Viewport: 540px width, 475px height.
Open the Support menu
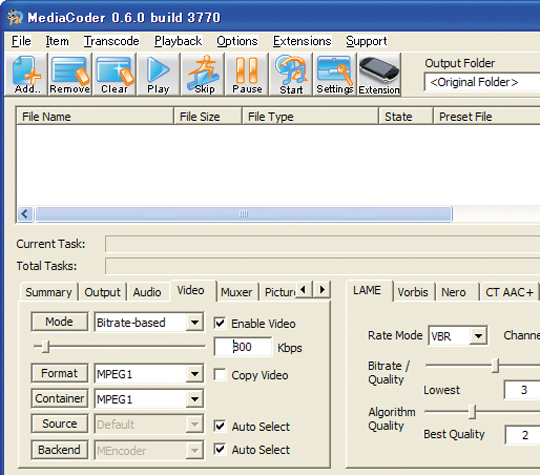tap(366, 41)
